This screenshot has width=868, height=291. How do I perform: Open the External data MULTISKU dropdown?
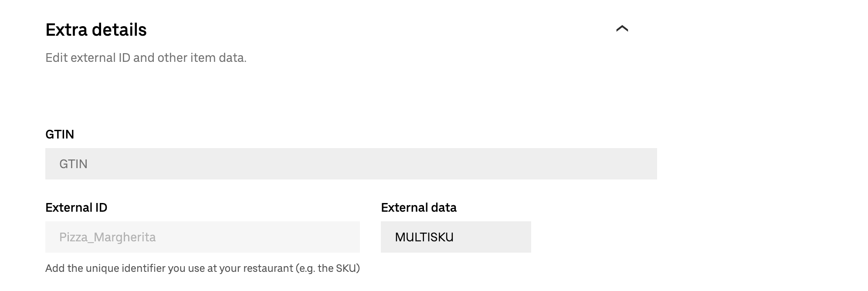click(456, 237)
